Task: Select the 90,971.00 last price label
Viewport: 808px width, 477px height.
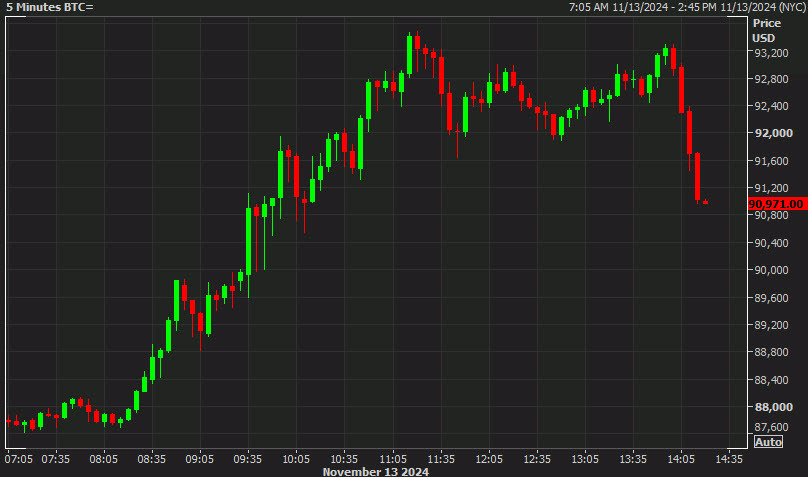Action: click(776, 204)
